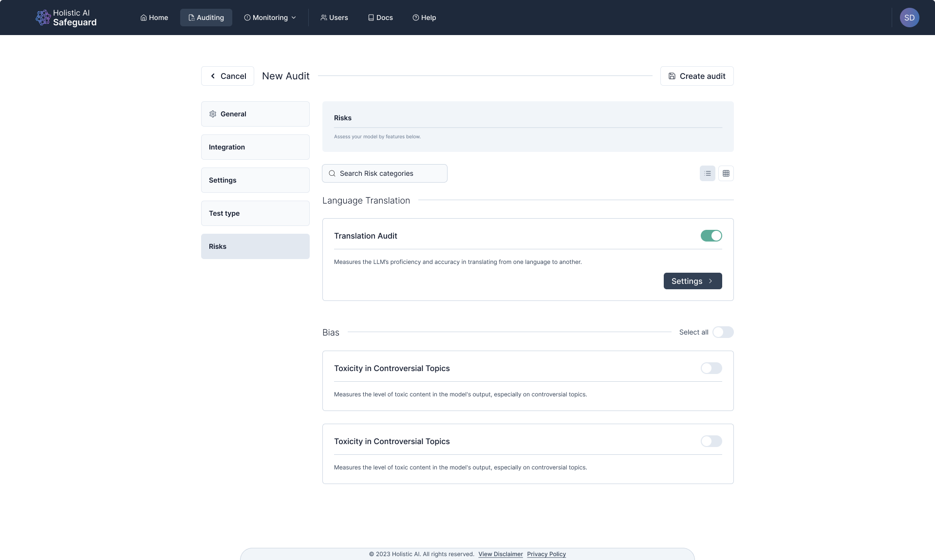Screen dimensions: 935x560
Task: Select the General step in sidebar
Action: pos(255,114)
